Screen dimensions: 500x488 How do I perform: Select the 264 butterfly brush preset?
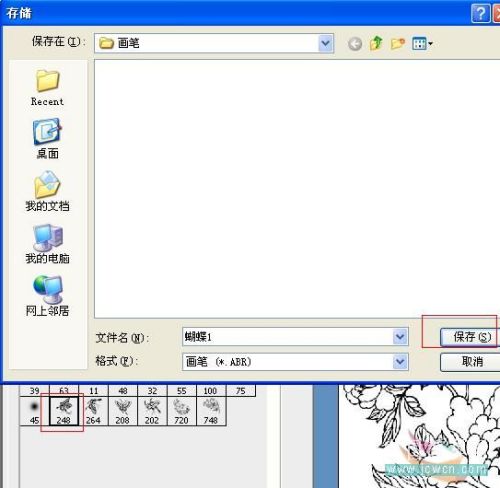93,411
